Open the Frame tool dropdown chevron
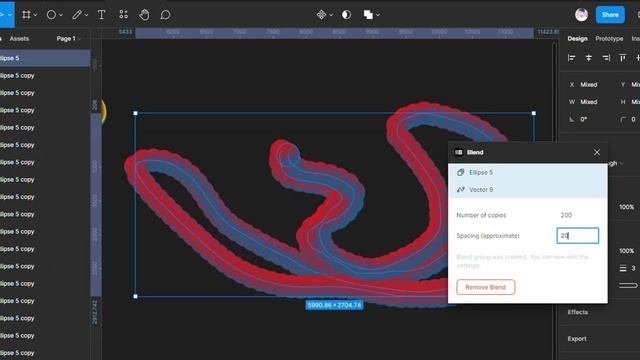This screenshot has height=360, width=640. (x=36, y=15)
